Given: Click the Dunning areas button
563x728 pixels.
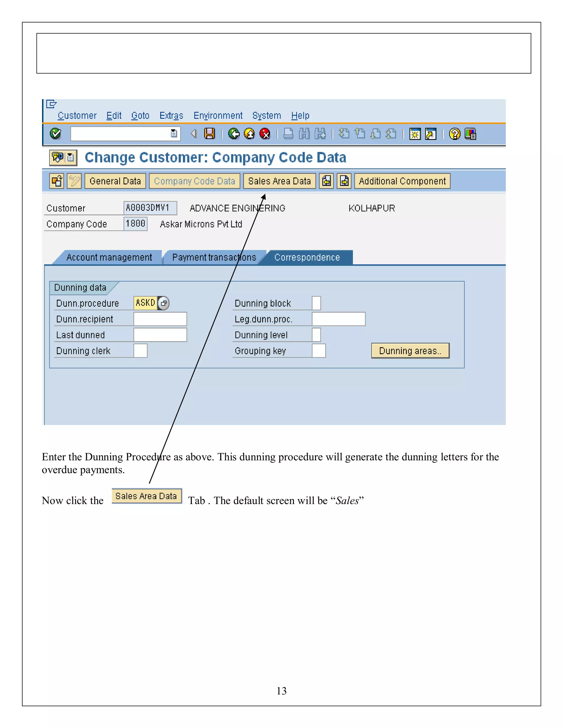Looking at the screenshot, I should pos(410,351).
